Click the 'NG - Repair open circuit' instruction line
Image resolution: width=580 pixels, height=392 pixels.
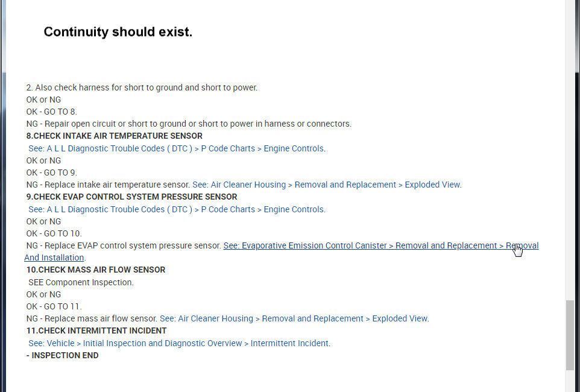click(x=189, y=124)
